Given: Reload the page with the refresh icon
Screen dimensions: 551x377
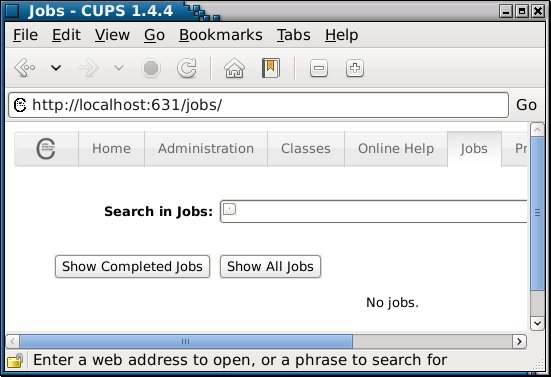Looking at the screenshot, I should coord(187,68).
